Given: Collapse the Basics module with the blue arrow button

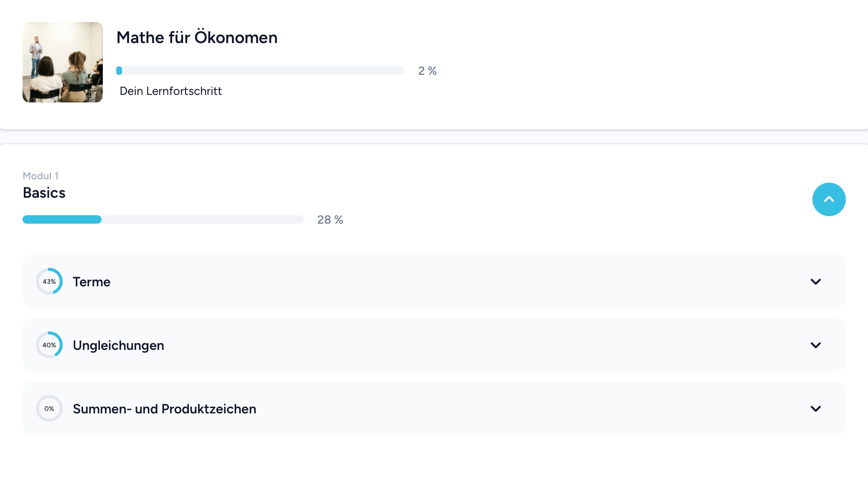Looking at the screenshot, I should pos(829,199).
